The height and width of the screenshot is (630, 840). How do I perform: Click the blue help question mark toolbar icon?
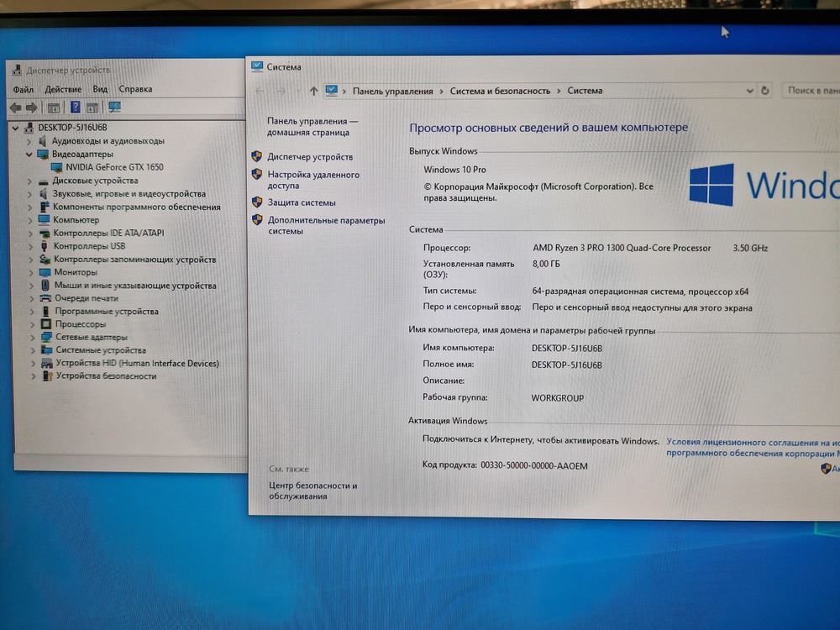(76, 108)
